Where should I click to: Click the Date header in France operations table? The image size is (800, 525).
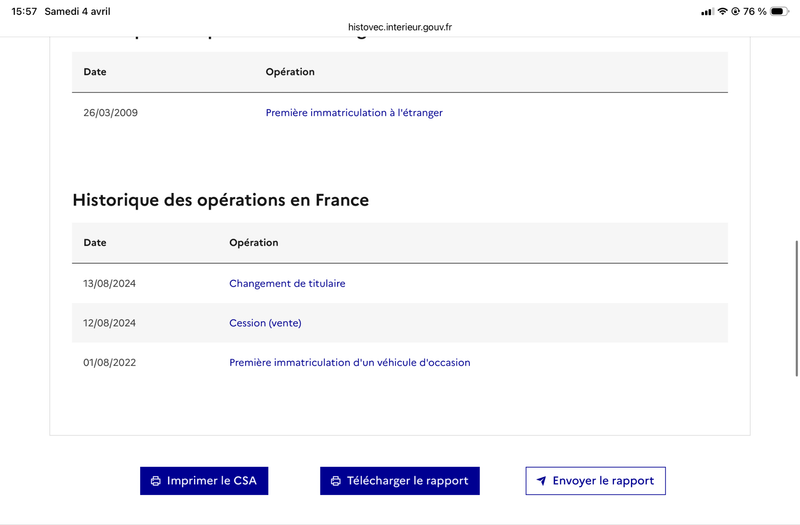[x=95, y=243]
